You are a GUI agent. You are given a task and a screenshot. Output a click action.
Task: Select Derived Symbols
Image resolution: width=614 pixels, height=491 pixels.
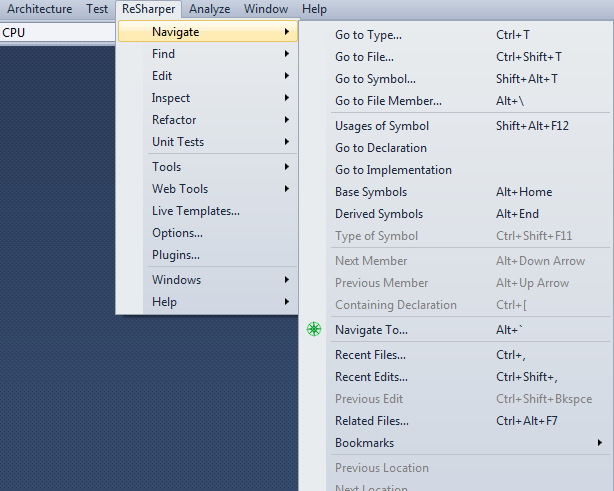pyautogui.click(x=457, y=214)
